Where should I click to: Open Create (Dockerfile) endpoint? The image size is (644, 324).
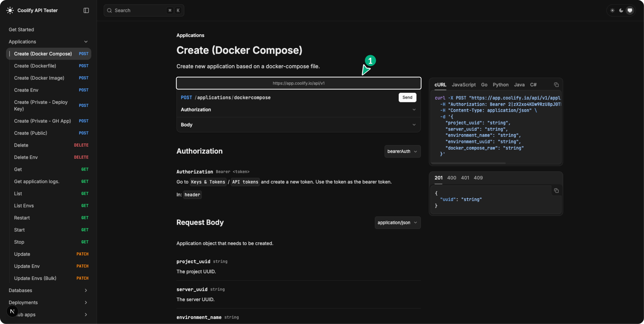tap(35, 66)
